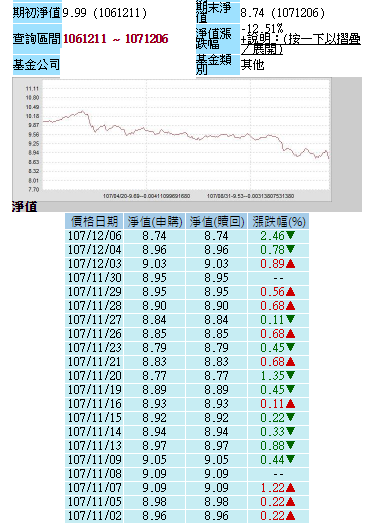Click the 漲跌幅(%) column header

[279, 221]
